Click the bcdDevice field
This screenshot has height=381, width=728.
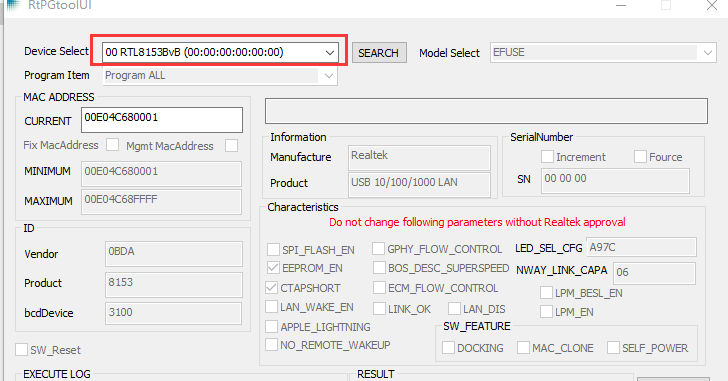click(x=174, y=313)
